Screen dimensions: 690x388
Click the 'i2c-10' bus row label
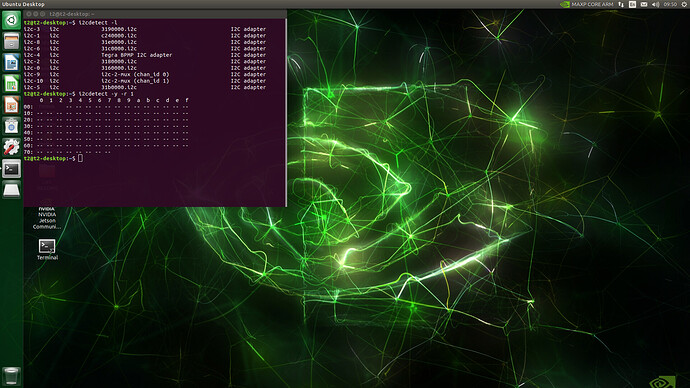[x=33, y=81]
